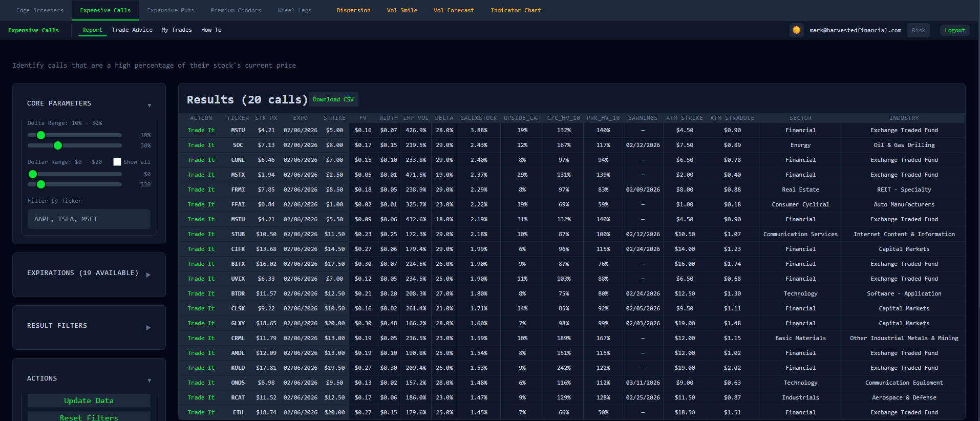
Task: Sort by the ATM STRADDLE column header
Action: pyautogui.click(x=732, y=118)
